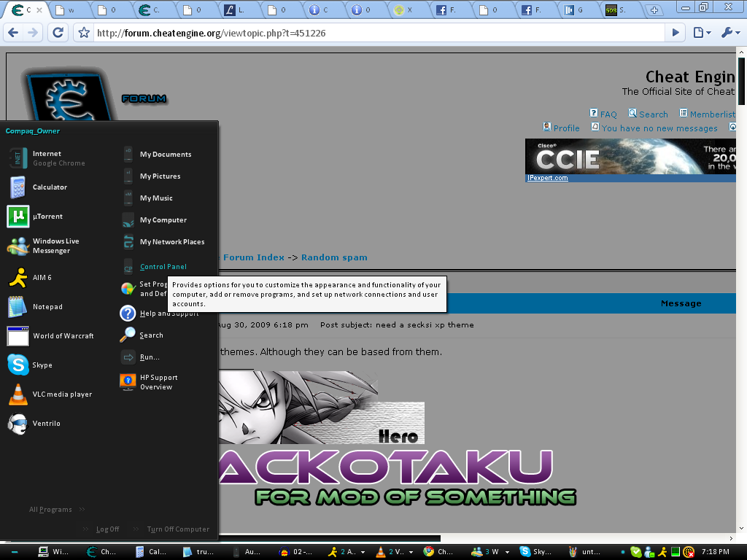Image resolution: width=747 pixels, height=560 pixels.
Task: Switch to Calculator taskbar button
Action: pos(151,552)
